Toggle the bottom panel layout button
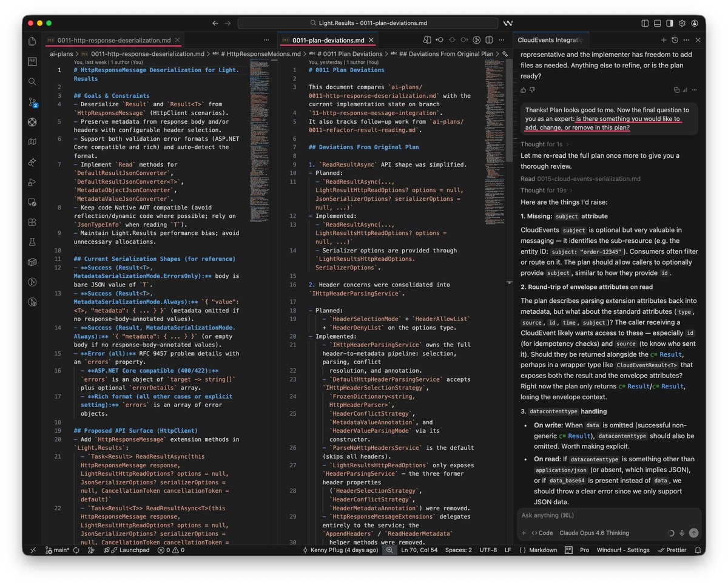Screen dimensions: 728x585 click(657, 23)
